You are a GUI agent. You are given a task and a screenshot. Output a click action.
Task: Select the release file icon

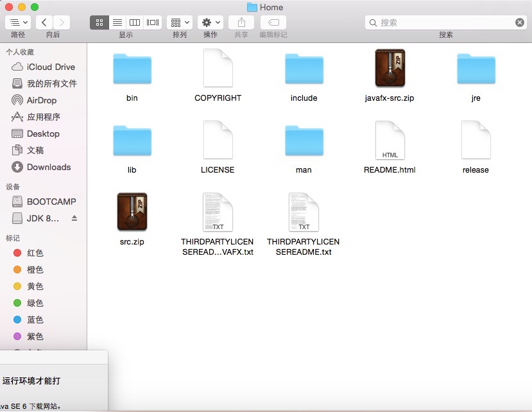[476, 140]
